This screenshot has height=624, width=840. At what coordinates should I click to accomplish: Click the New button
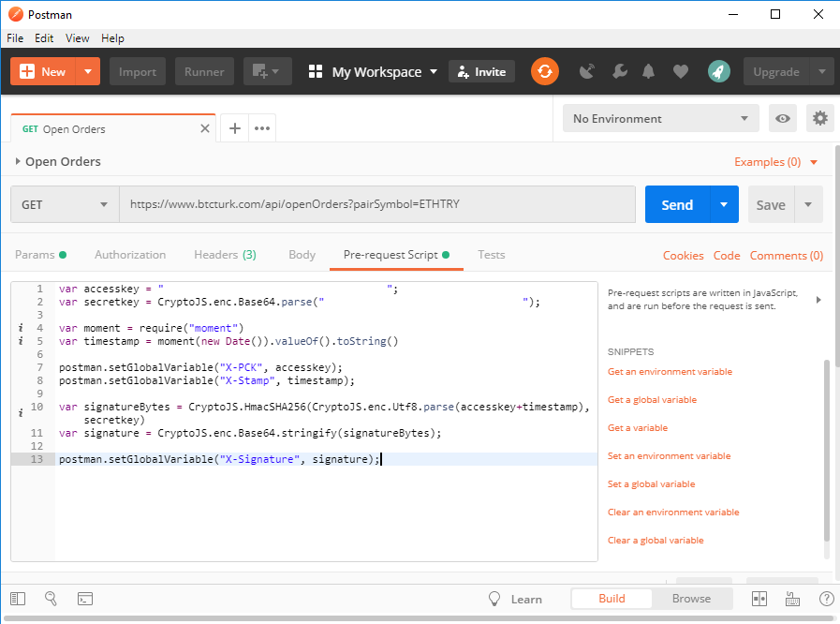pos(43,71)
